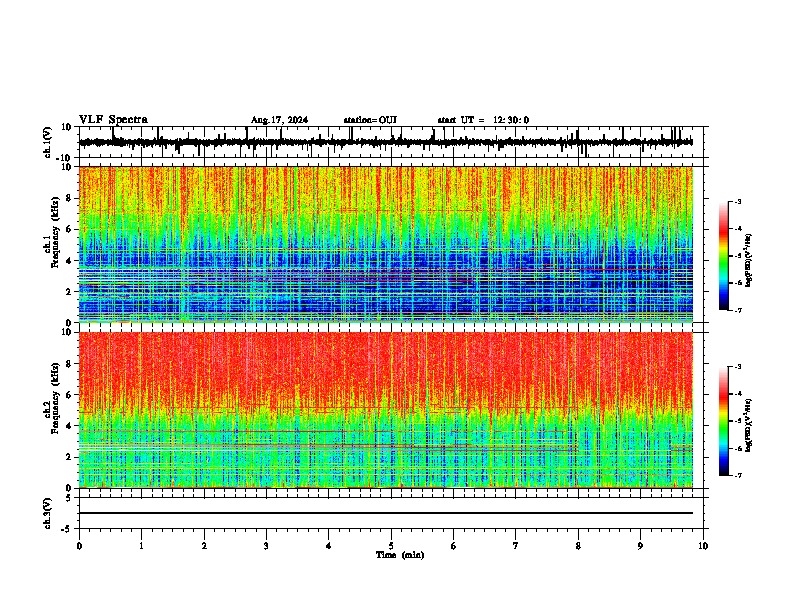
Task: Click the "2" tick on the time axis
Action: click(x=204, y=546)
